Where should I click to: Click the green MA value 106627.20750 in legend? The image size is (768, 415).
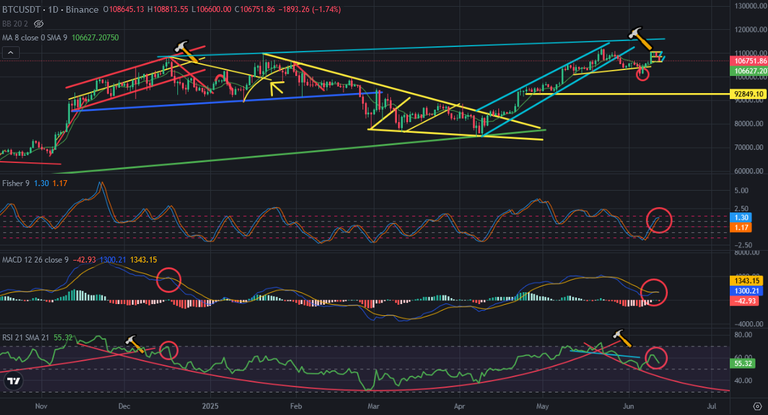click(x=95, y=38)
